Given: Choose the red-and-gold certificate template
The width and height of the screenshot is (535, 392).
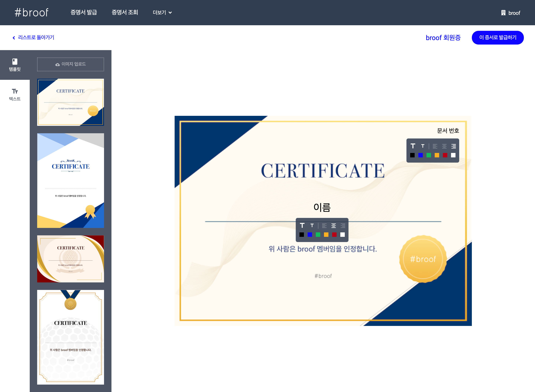Looking at the screenshot, I should pos(71,259).
